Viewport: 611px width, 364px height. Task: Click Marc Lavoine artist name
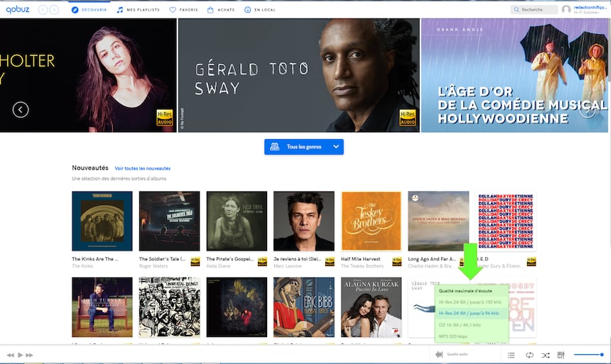[288, 266]
